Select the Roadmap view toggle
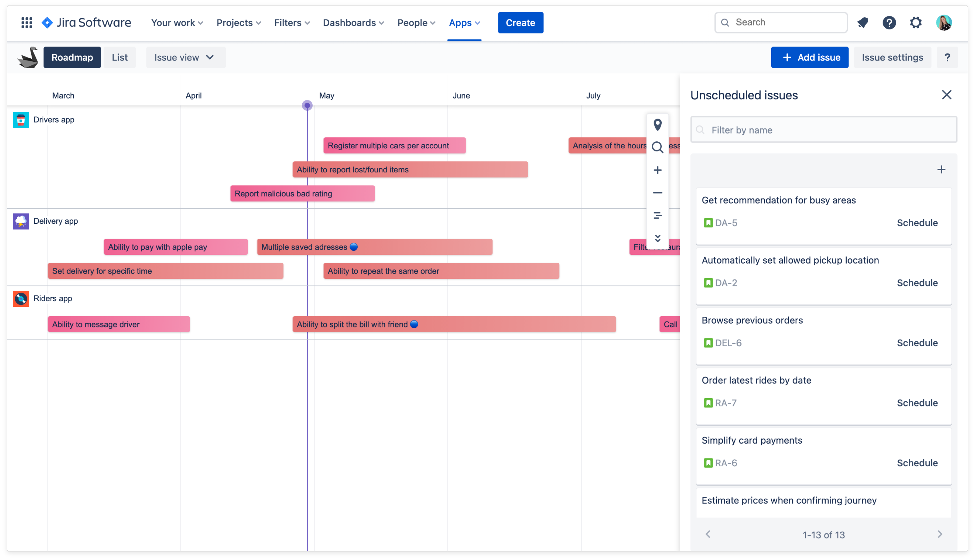This screenshot has height=560, width=975. (x=72, y=57)
